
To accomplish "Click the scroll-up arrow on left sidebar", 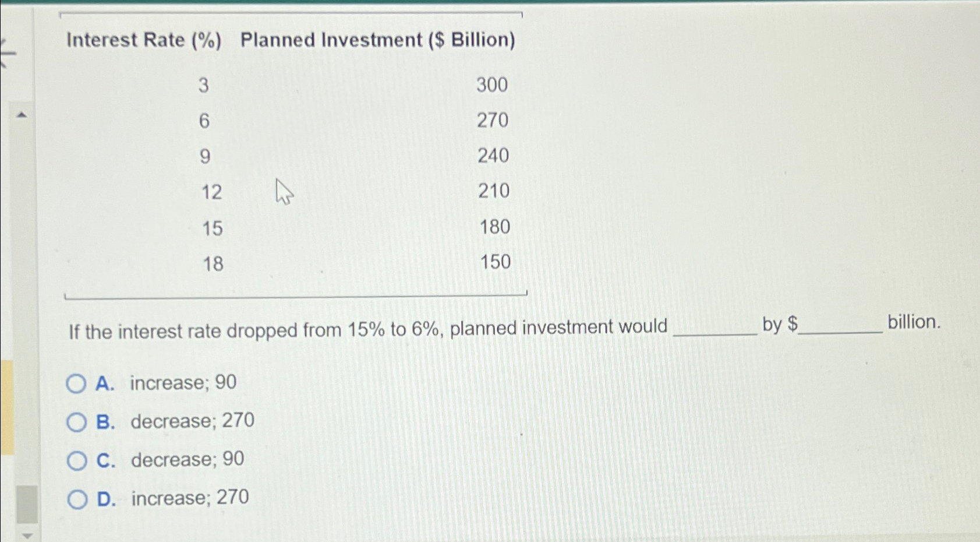I will 23,115.
